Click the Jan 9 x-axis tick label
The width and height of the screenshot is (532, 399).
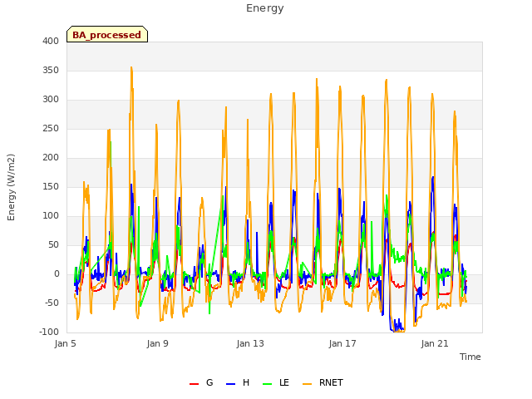tap(157, 343)
